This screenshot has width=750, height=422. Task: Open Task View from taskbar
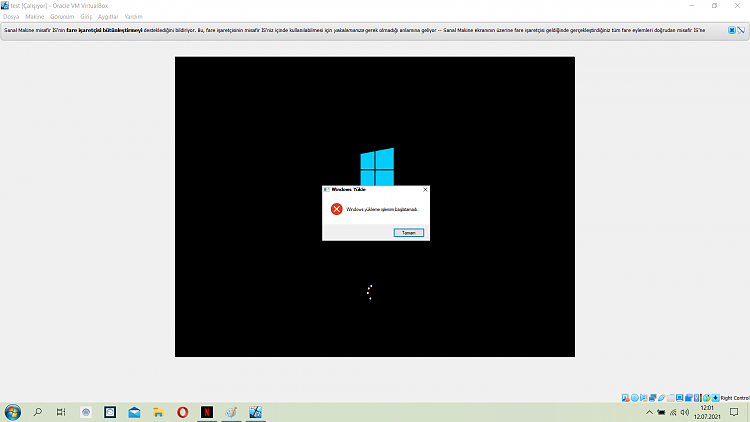(61, 412)
